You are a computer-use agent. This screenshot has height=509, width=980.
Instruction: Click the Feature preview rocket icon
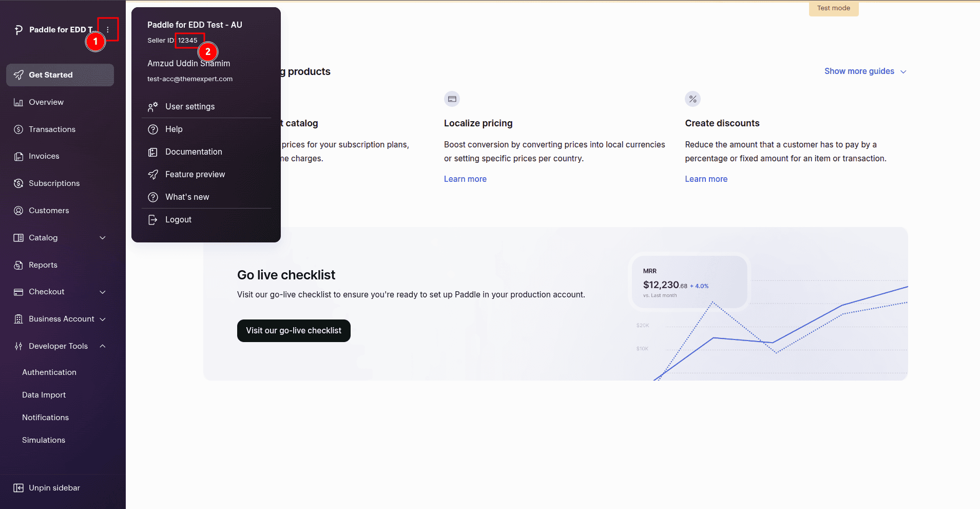point(153,175)
